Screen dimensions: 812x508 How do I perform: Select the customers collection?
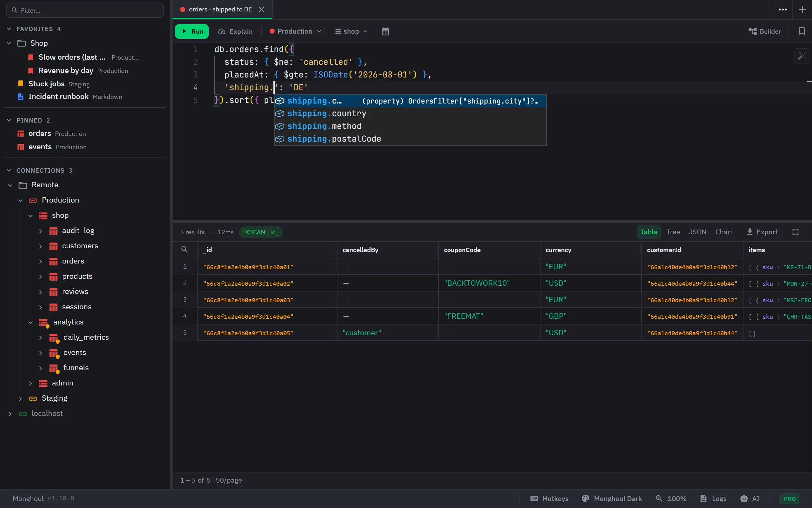(x=80, y=246)
